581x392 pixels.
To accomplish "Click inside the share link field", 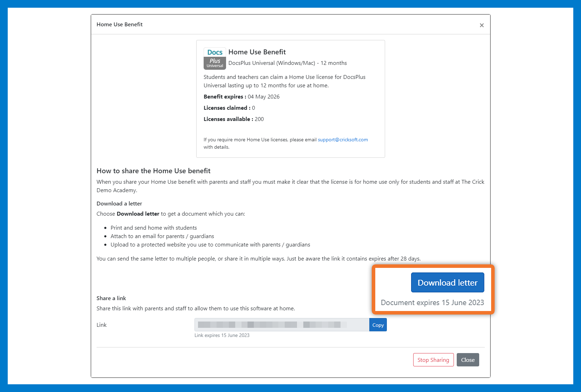I will (282, 325).
